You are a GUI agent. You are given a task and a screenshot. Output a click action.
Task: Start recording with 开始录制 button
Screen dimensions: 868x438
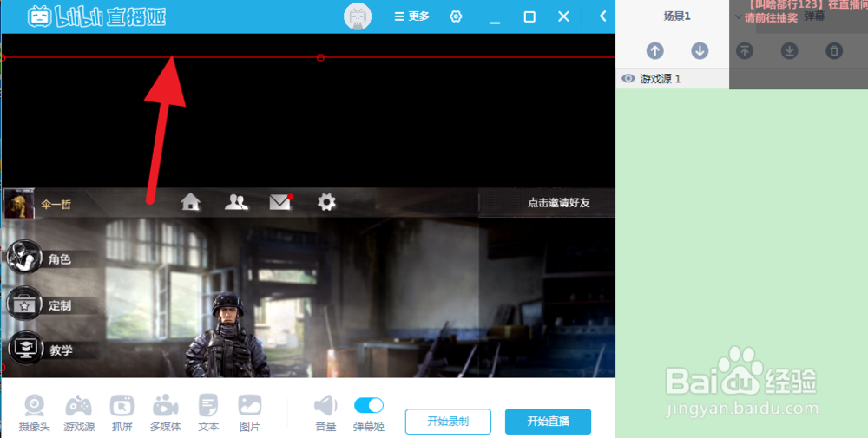click(x=448, y=422)
